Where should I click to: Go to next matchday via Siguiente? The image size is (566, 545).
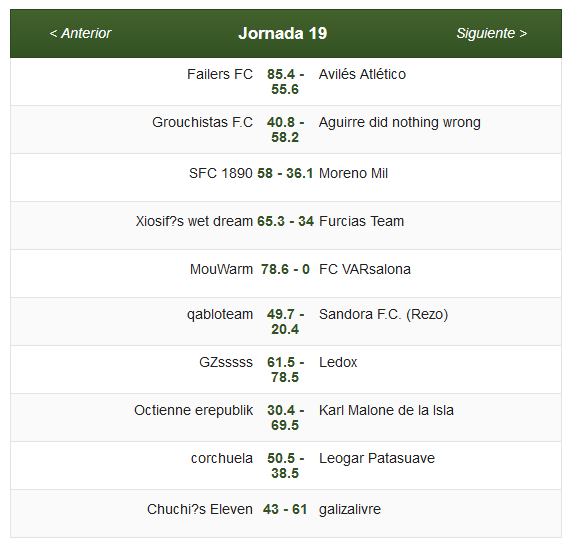(x=492, y=33)
